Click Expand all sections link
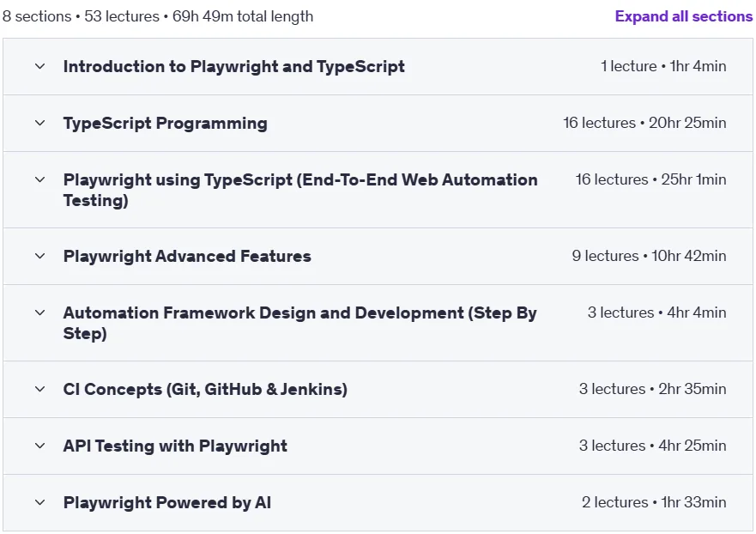Viewport: 756px width, 534px height. 684,16
